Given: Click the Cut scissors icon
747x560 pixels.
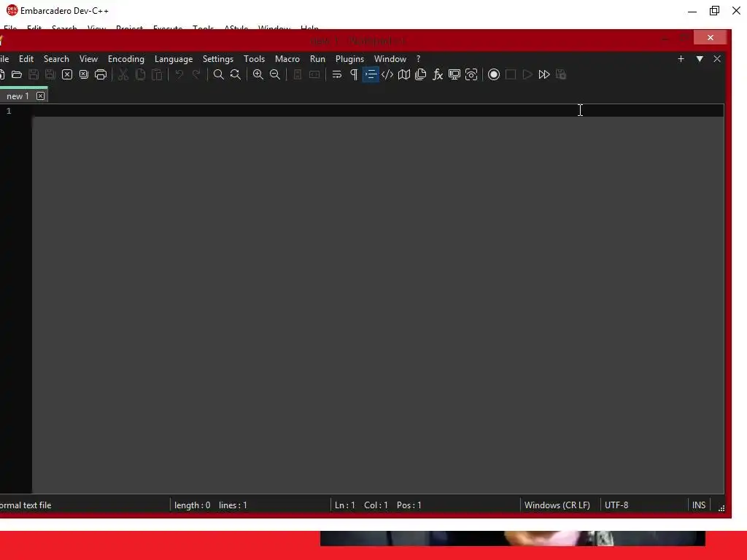Looking at the screenshot, I should pyautogui.click(x=123, y=74).
